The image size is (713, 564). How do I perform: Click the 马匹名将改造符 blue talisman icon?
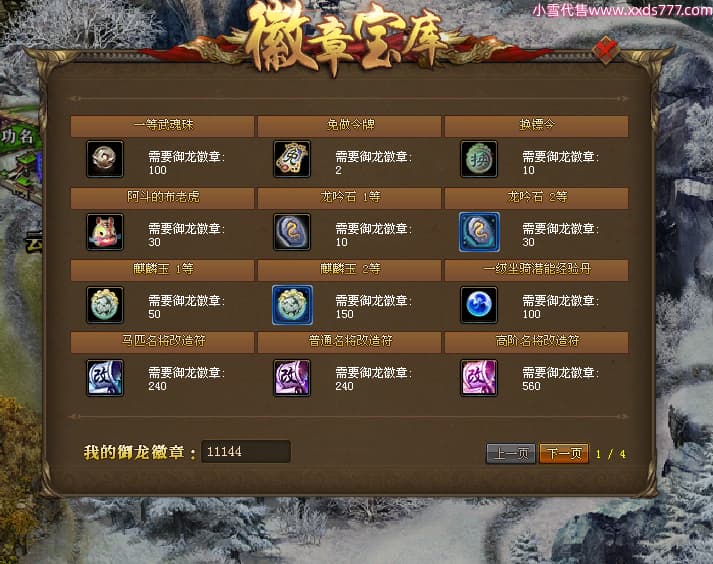click(105, 378)
